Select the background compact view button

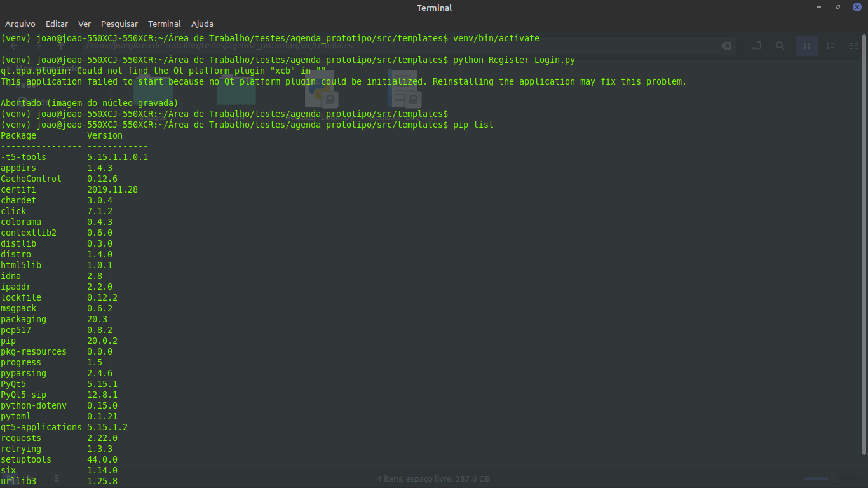point(853,46)
